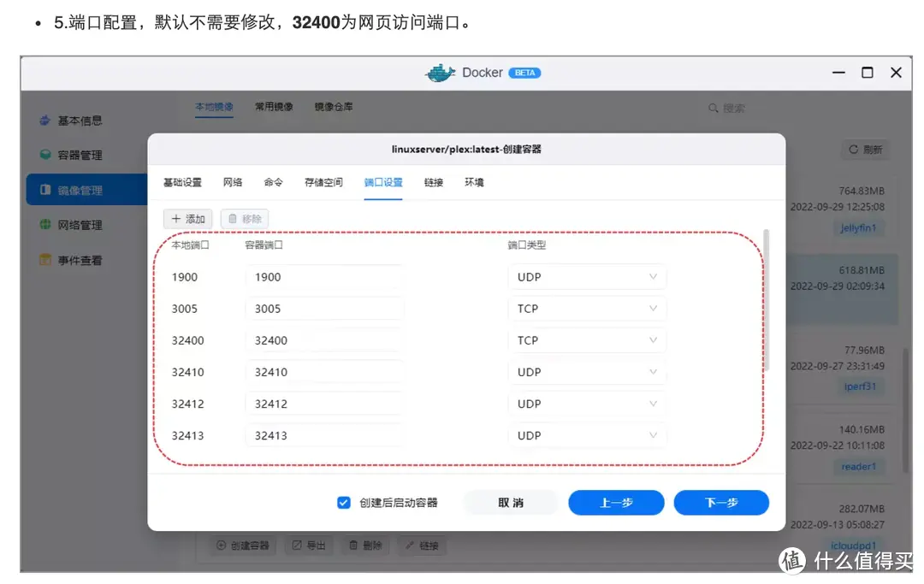Click the reader1 container tag

(859, 467)
